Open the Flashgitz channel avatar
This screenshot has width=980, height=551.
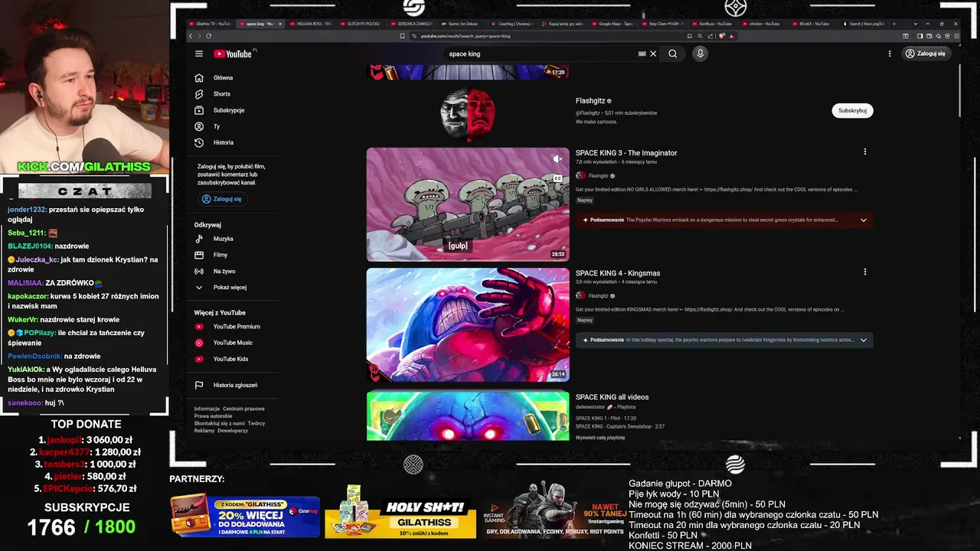pyautogui.click(x=467, y=112)
